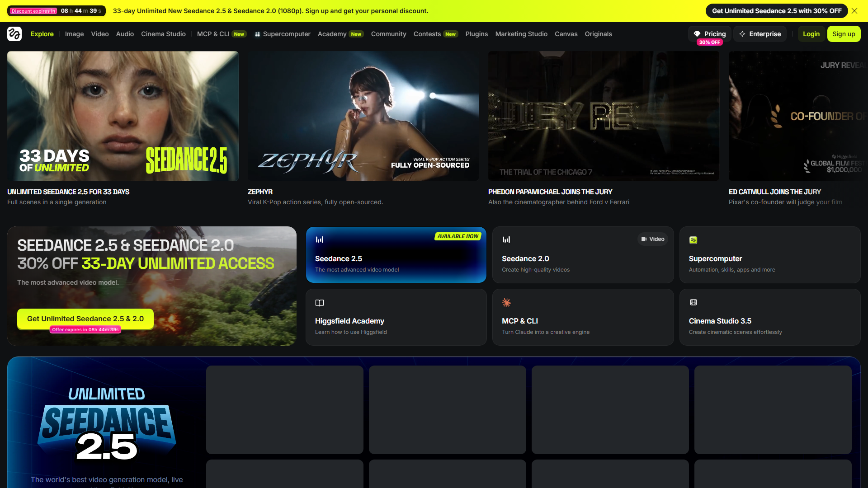Click 'Turn Claude into a creative engine' text
The image size is (868, 488).
(546, 332)
